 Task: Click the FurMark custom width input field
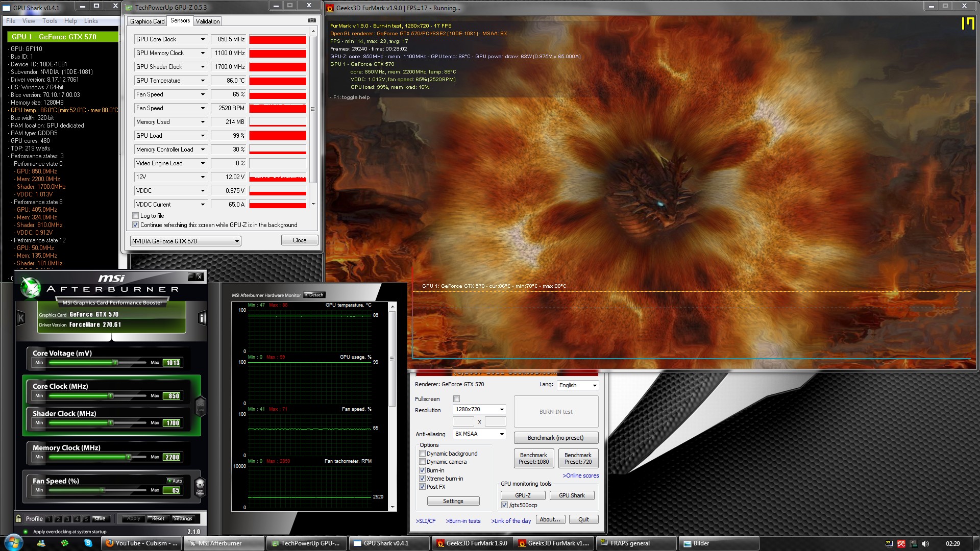pyautogui.click(x=463, y=421)
